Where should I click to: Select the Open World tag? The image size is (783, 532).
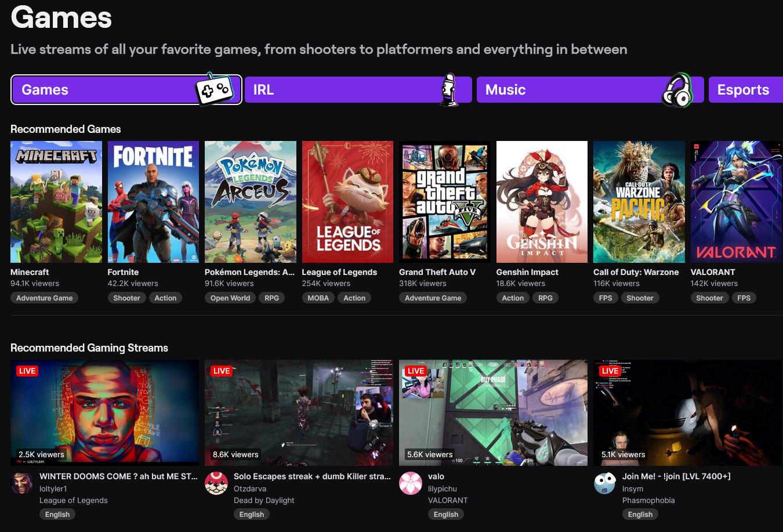pyautogui.click(x=230, y=298)
